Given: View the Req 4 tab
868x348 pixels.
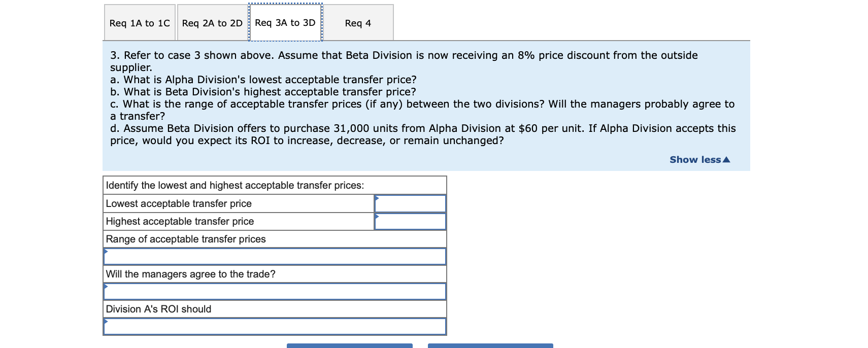Looking at the screenshot, I should coord(357,22).
